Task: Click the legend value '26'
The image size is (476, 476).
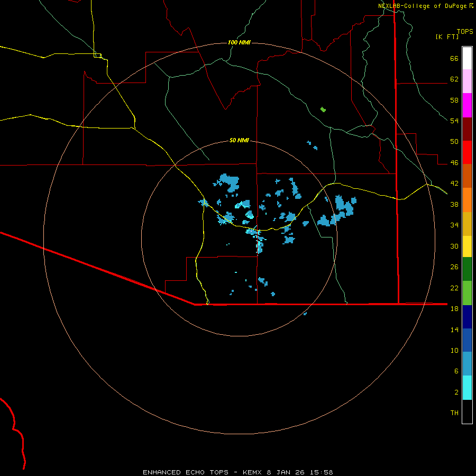Action: tap(454, 267)
